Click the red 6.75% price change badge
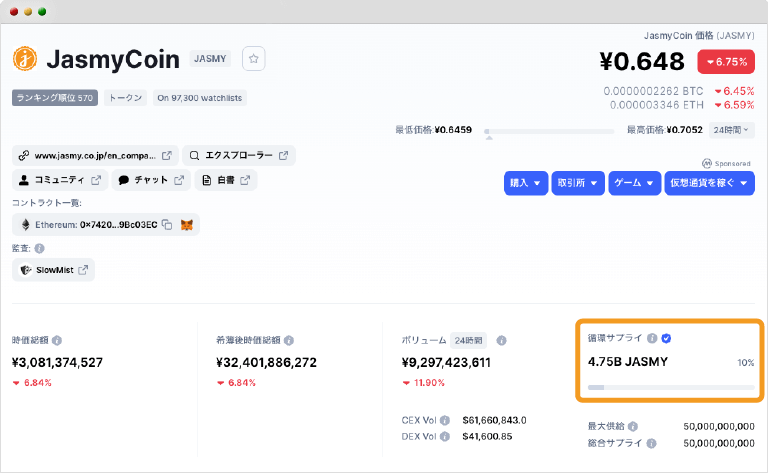The height and width of the screenshot is (473, 768). pyautogui.click(x=726, y=62)
